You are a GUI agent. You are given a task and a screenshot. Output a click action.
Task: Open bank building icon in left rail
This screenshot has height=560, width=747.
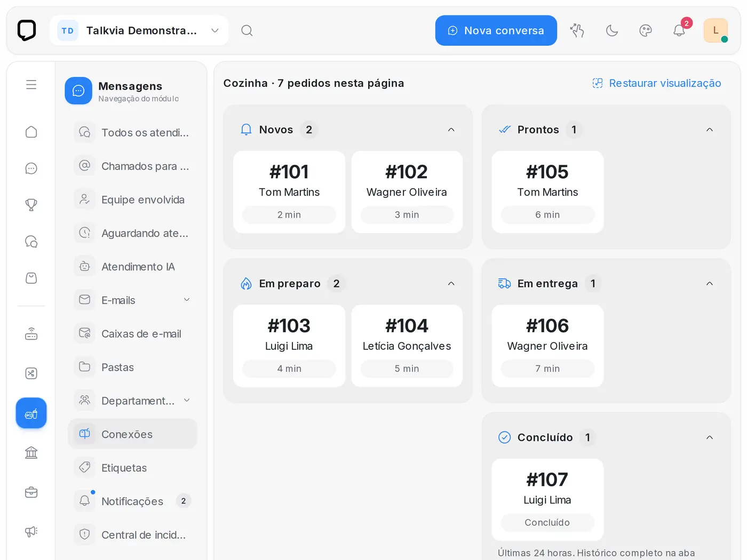[31, 453]
